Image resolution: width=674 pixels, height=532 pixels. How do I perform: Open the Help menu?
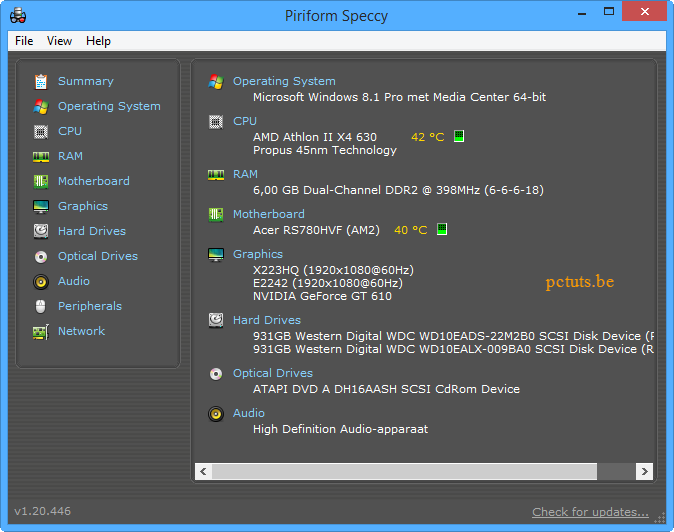click(x=98, y=41)
